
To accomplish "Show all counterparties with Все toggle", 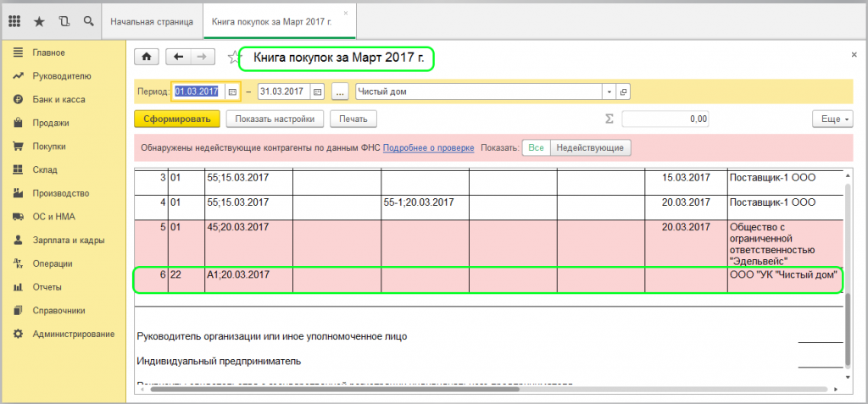I will click(x=536, y=147).
